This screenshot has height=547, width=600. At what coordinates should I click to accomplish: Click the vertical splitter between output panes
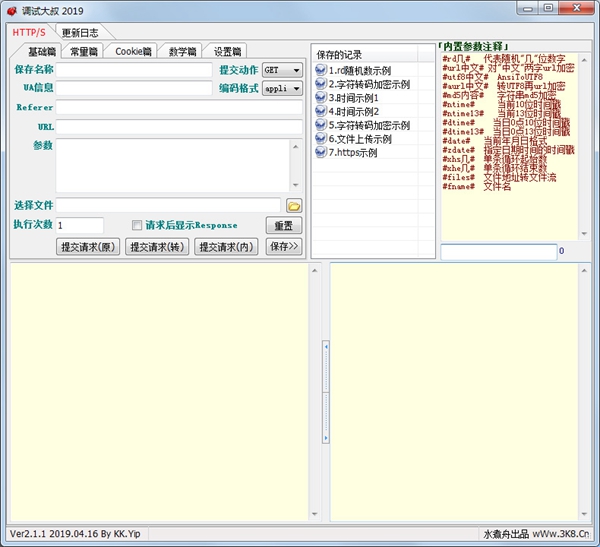click(x=324, y=391)
